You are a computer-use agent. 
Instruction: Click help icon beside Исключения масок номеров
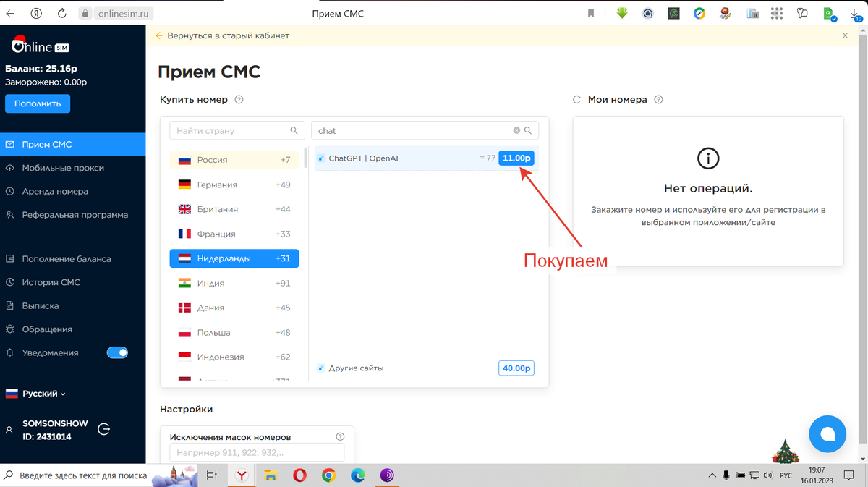pyautogui.click(x=340, y=437)
